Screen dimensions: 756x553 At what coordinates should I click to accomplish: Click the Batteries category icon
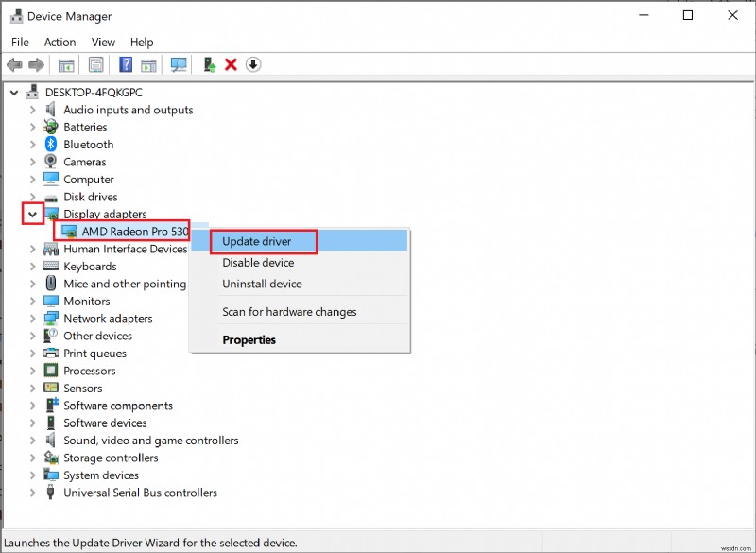[51, 127]
